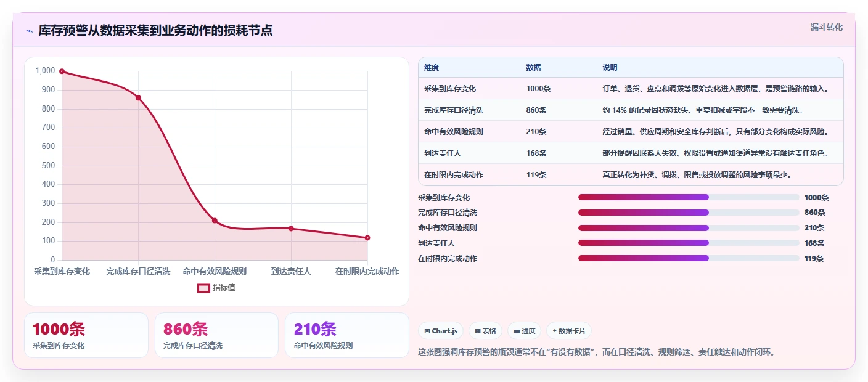Click progress bar for 到达责任人 168条

click(689, 243)
